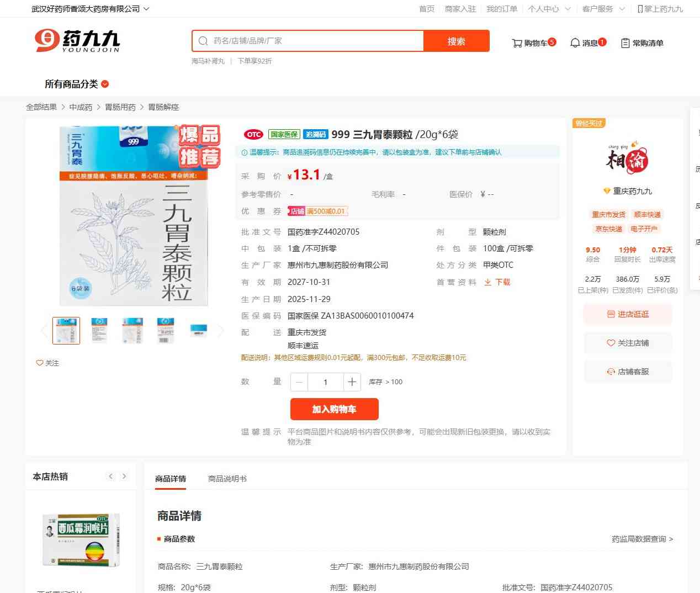Screen dimensions: 700x593
Task: Open the shopping cart 购物车
Action: [533, 43]
